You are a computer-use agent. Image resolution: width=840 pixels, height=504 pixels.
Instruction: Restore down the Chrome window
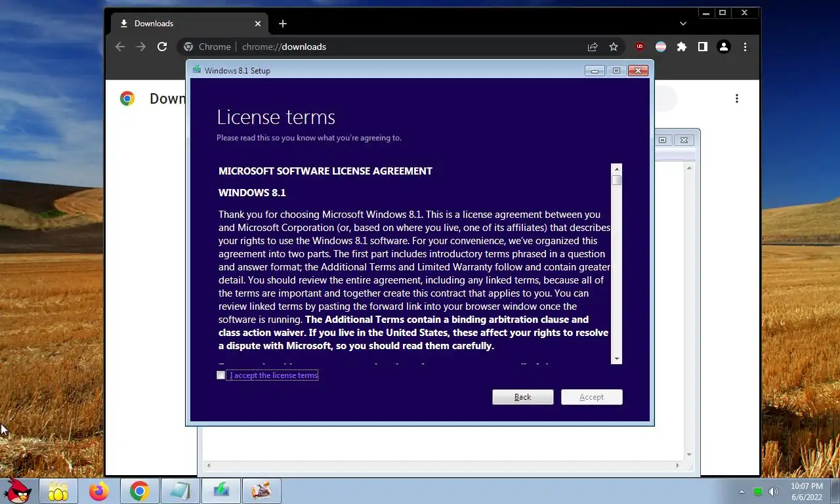point(723,12)
